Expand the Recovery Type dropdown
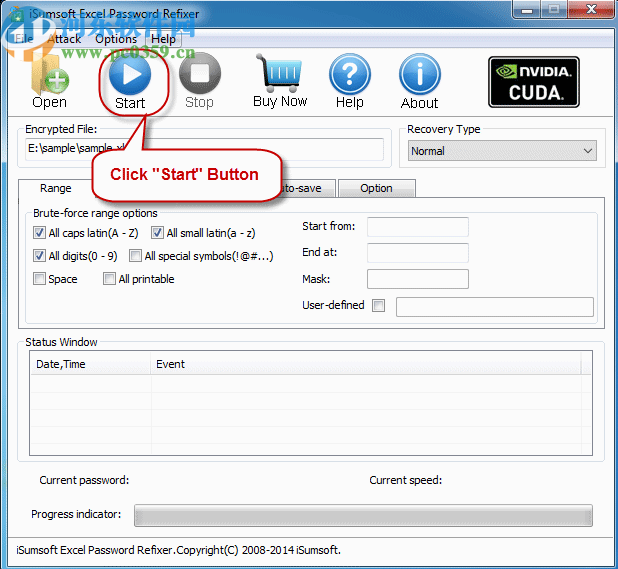Screen dimensions: 618x569 click(502, 151)
